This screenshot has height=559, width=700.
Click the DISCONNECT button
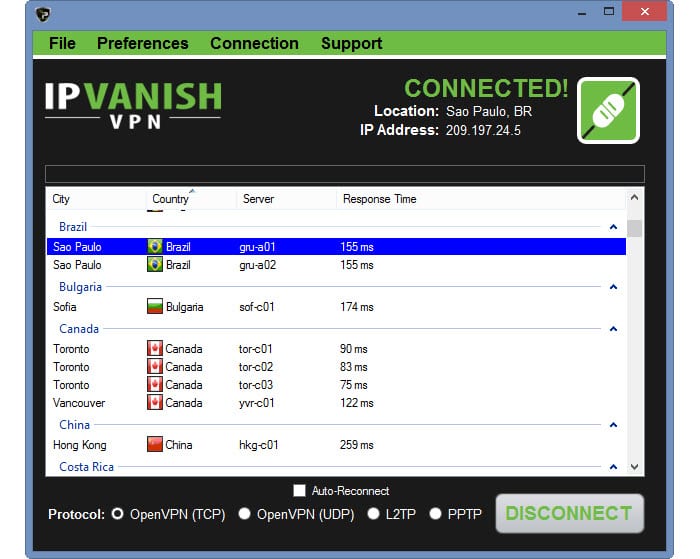tap(569, 513)
